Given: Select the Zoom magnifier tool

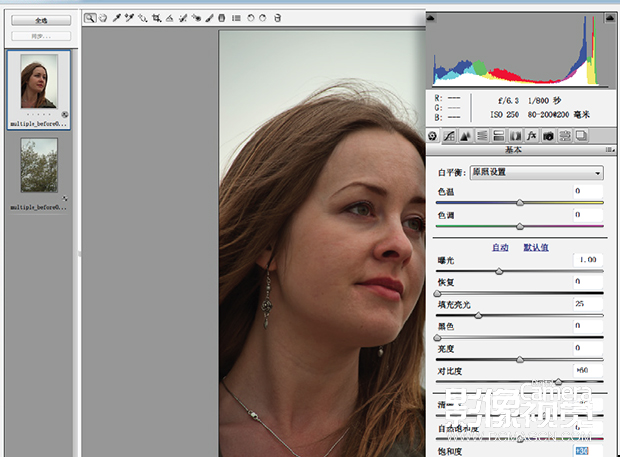Looking at the screenshot, I should [90, 18].
